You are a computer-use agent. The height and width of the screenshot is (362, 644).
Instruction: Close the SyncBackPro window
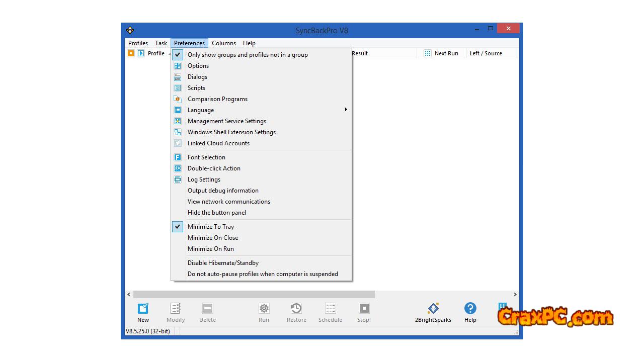(509, 29)
